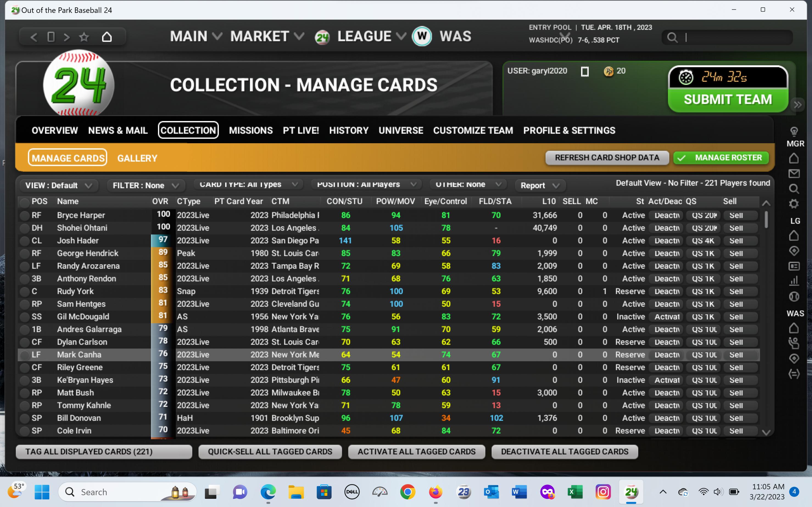Open Google Chrome from the taskbar
Image resolution: width=812 pixels, height=507 pixels.
(x=408, y=492)
